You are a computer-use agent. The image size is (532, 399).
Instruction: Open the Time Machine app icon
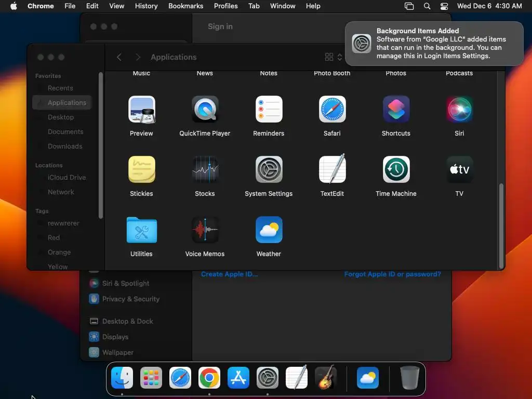pyautogui.click(x=396, y=169)
